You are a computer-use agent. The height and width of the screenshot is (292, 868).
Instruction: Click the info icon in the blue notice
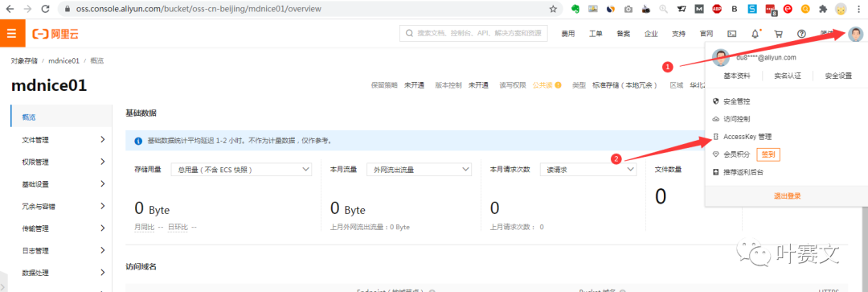pos(138,141)
